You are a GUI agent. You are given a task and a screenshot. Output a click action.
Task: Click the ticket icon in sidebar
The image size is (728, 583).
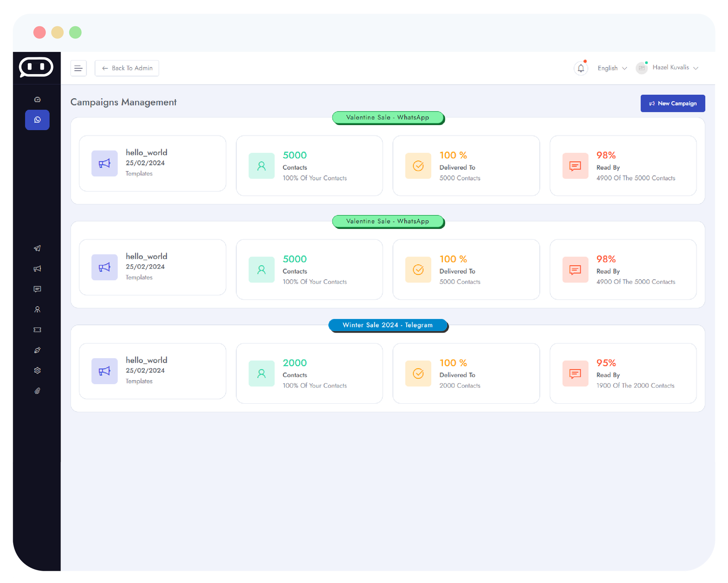coord(37,330)
